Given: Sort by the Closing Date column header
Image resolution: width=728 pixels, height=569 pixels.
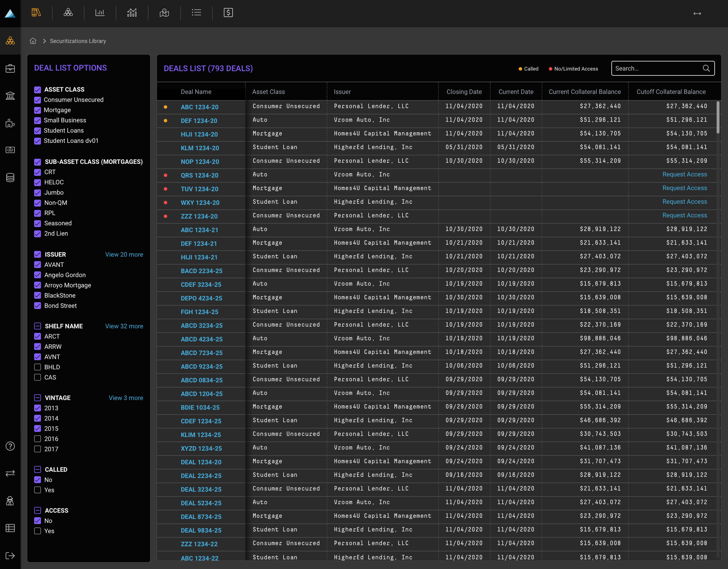Looking at the screenshot, I should coord(464,92).
